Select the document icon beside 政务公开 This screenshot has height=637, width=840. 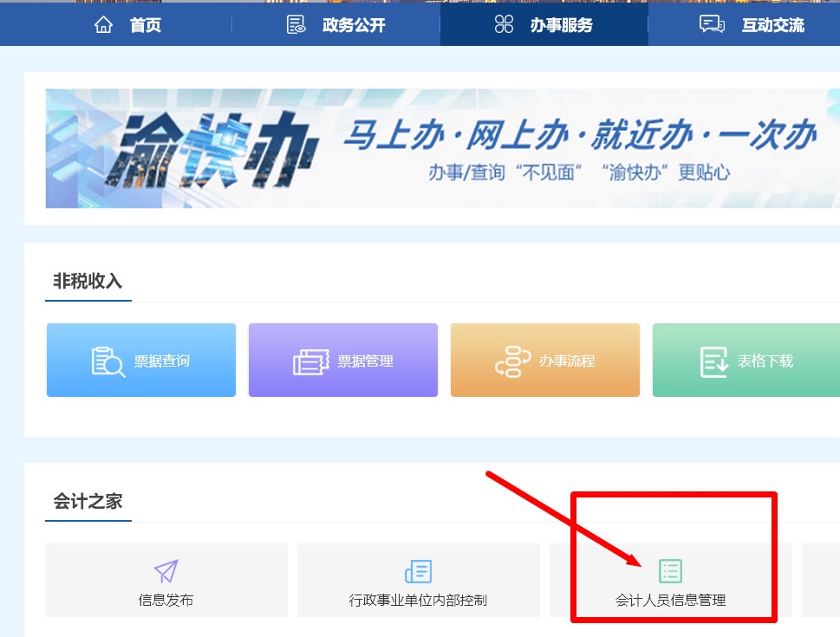click(x=293, y=24)
